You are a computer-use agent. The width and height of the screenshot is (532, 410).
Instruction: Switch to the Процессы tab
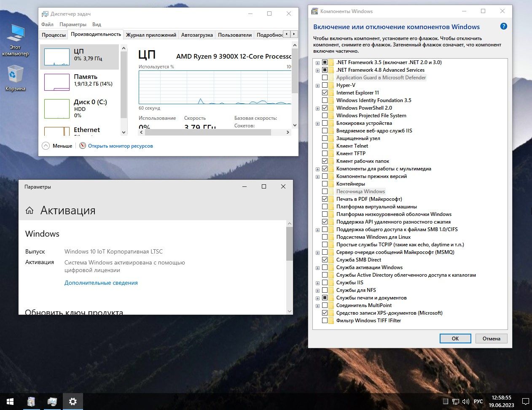click(x=54, y=35)
